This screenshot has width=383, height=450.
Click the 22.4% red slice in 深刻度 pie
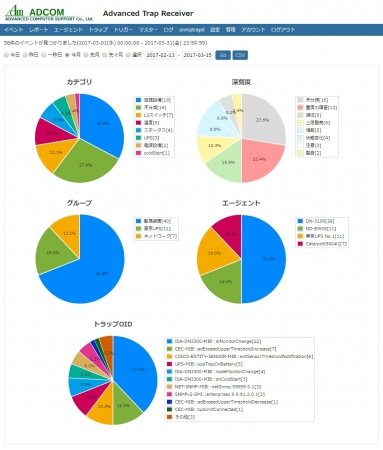pyautogui.click(x=259, y=159)
